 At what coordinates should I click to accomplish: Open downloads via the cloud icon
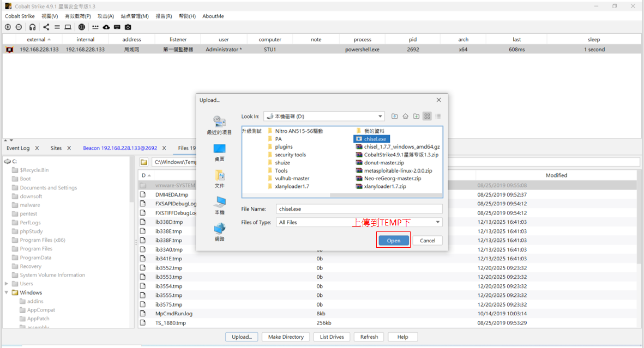click(x=106, y=27)
